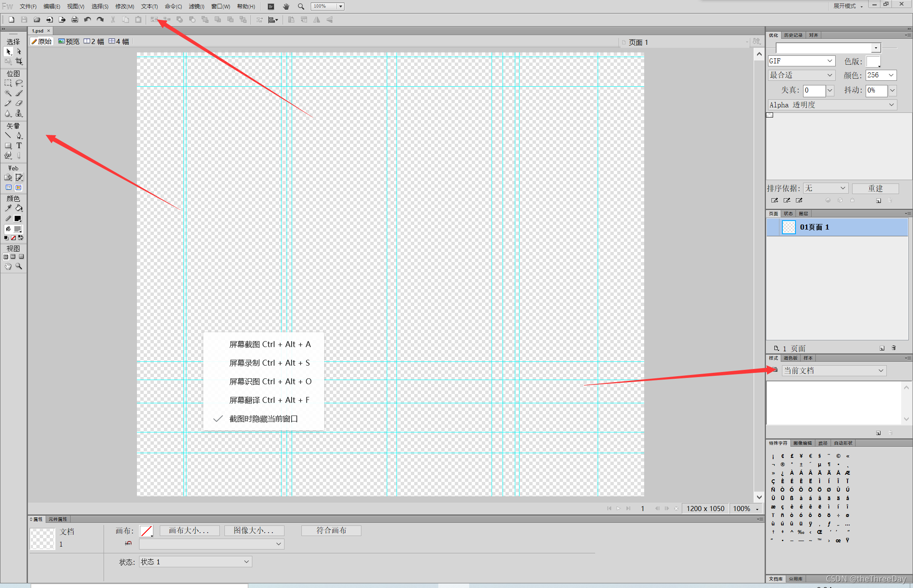The width and height of the screenshot is (913, 588).
Task: Select the Eraser tool
Action: pos(19,104)
